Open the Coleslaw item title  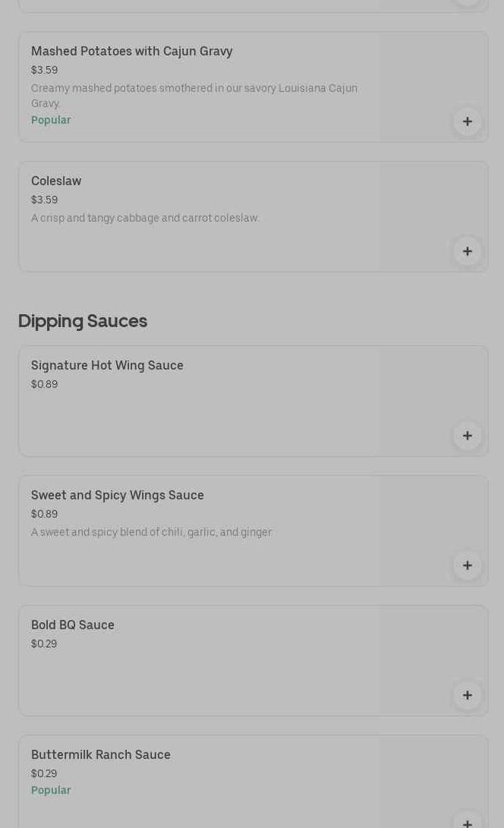click(x=56, y=181)
